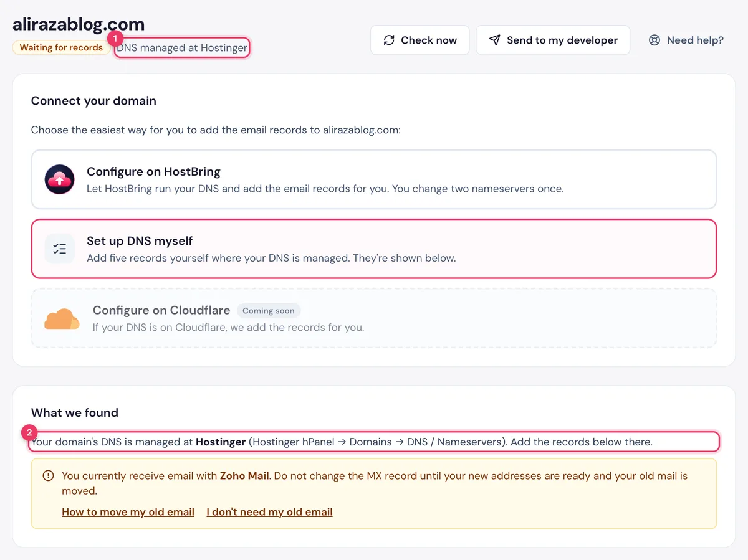Click the Check now button
Viewport: 748px width, 560px height.
pos(420,40)
